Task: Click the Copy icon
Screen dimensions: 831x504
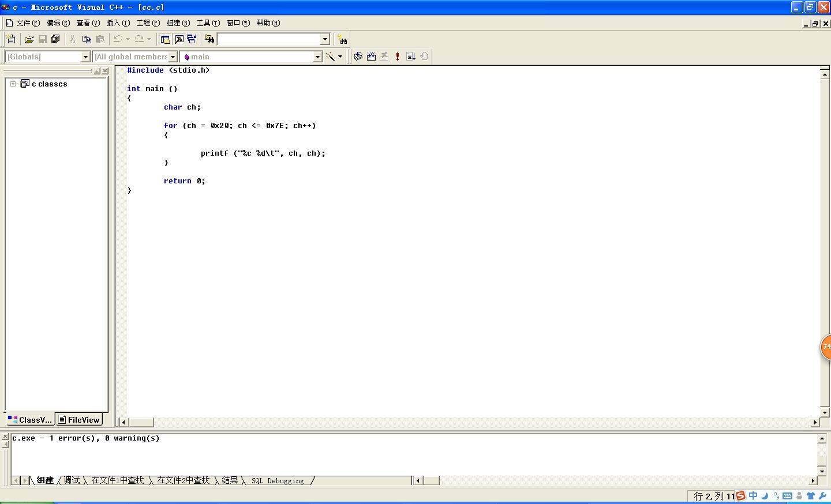Action: pos(87,39)
